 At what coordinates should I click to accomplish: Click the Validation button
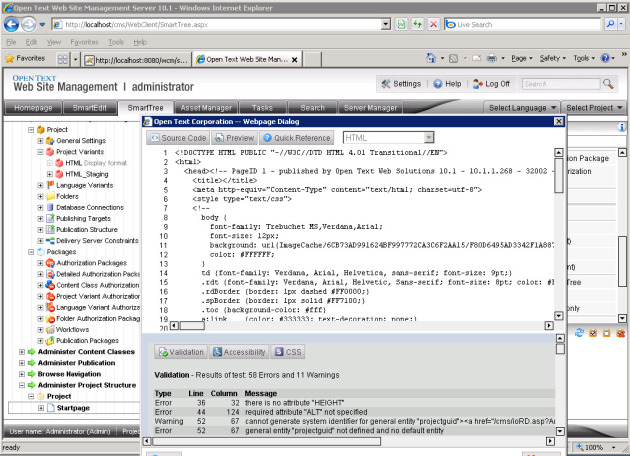coord(181,352)
